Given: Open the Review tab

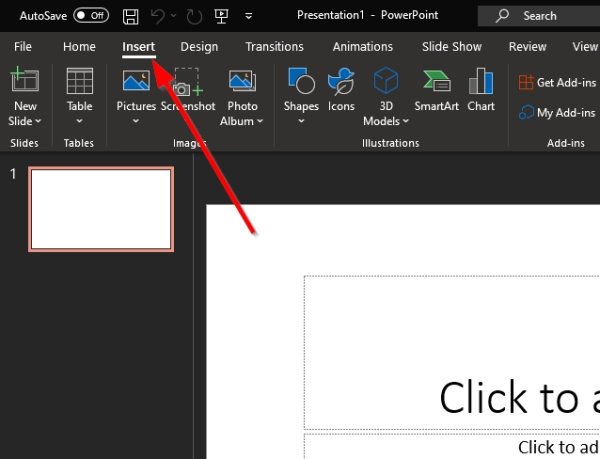Looking at the screenshot, I should [x=527, y=47].
